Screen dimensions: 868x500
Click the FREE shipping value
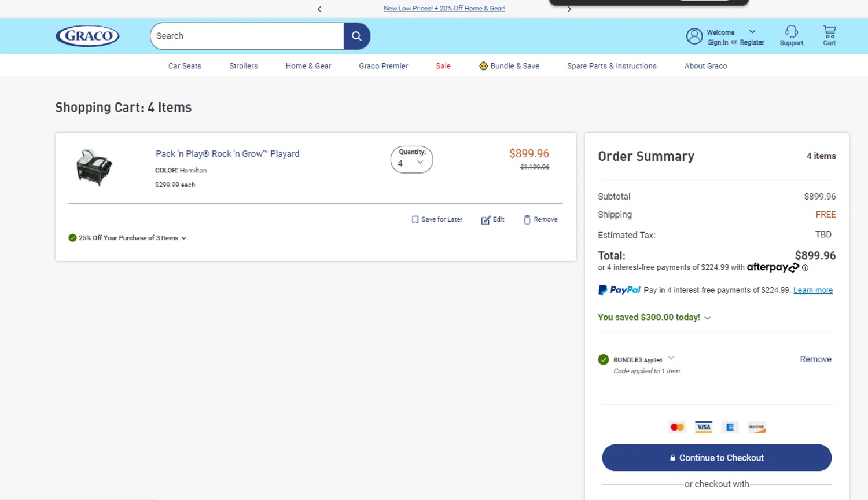click(x=826, y=215)
